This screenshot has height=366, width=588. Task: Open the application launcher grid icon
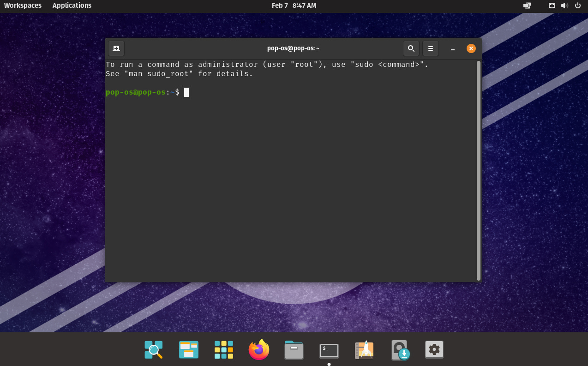223,350
